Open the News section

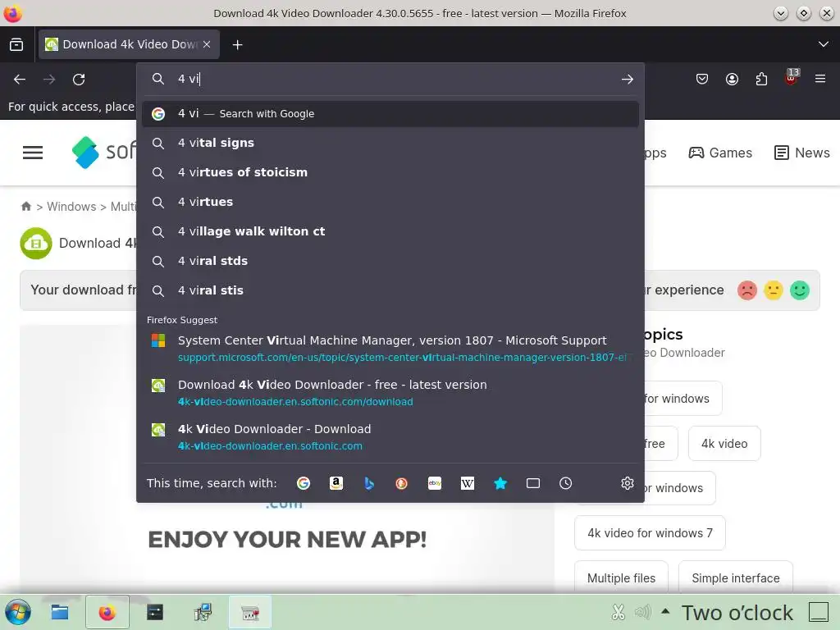tap(802, 153)
